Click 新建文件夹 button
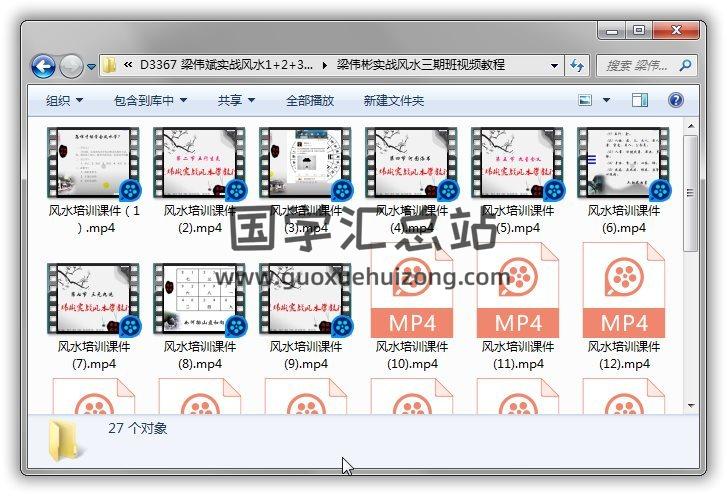This screenshot has height=496, width=727. click(x=394, y=101)
